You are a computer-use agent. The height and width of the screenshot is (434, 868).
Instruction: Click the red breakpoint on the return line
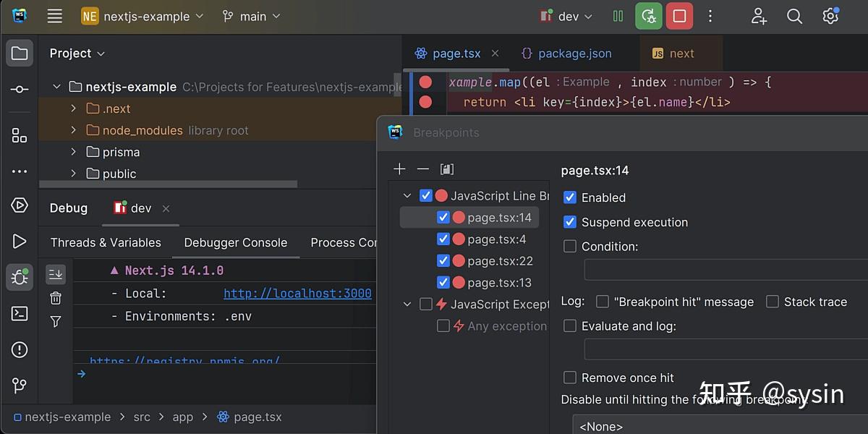coord(425,102)
